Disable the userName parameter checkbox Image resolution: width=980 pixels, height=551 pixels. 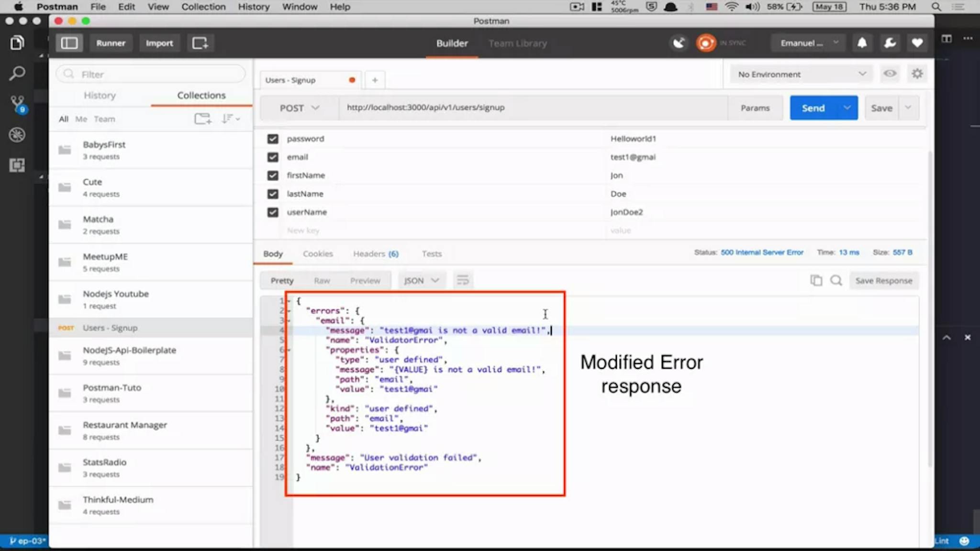[x=273, y=212]
